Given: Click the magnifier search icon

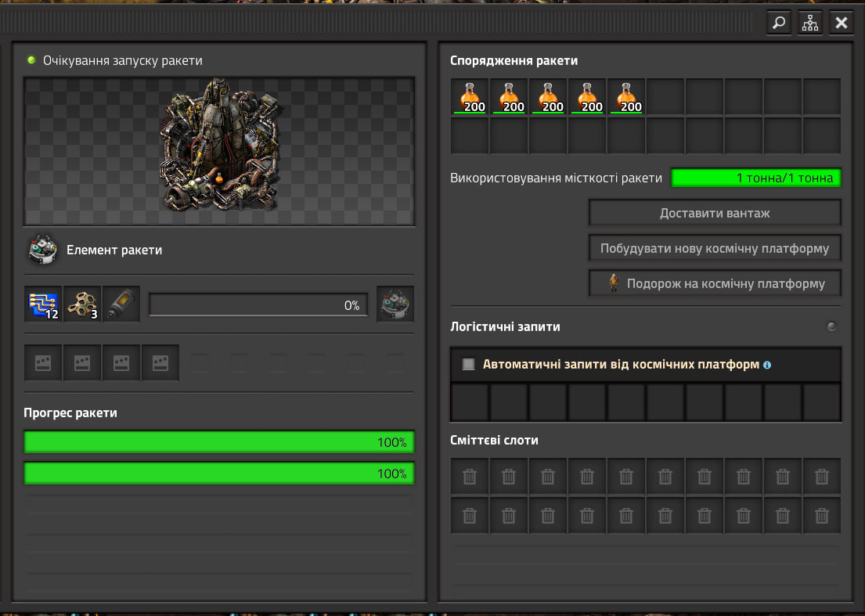Looking at the screenshot, I should coord(778,23).
